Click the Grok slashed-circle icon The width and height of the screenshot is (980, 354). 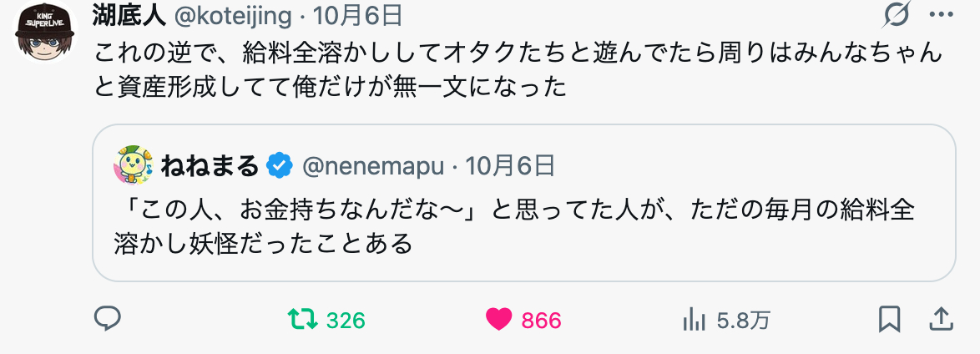pyautogui.click(x=897, y=15)
